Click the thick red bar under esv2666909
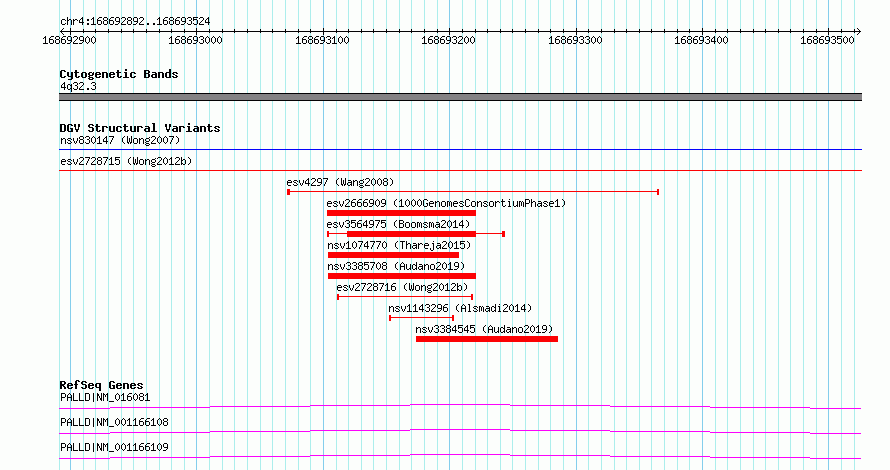 pyautogui.click(x=401, y=213)
